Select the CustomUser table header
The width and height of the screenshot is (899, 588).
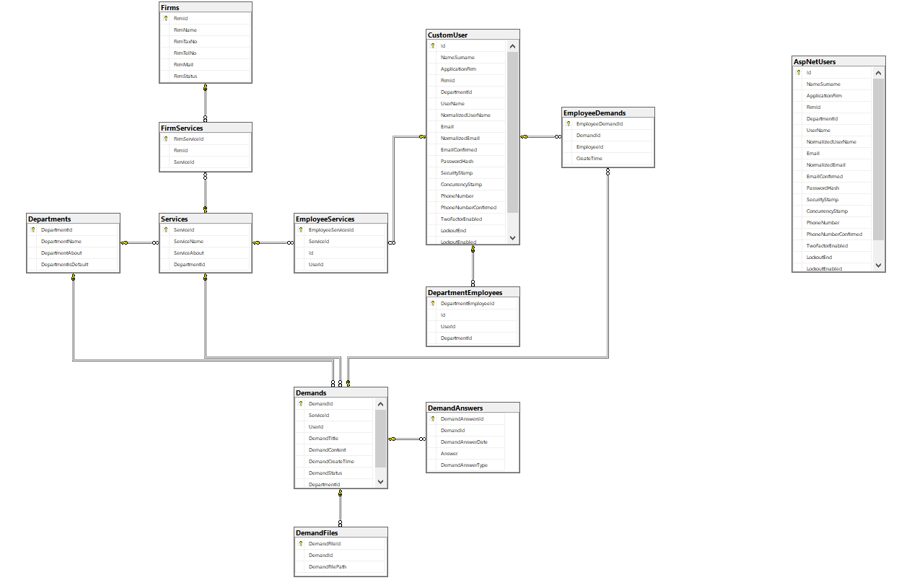pos(473,35)
